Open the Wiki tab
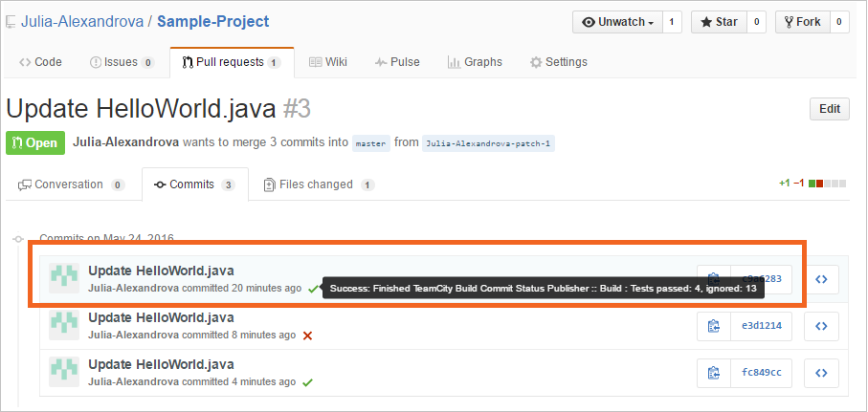This screenshot has width=868, height=412. tap(328, 62)
